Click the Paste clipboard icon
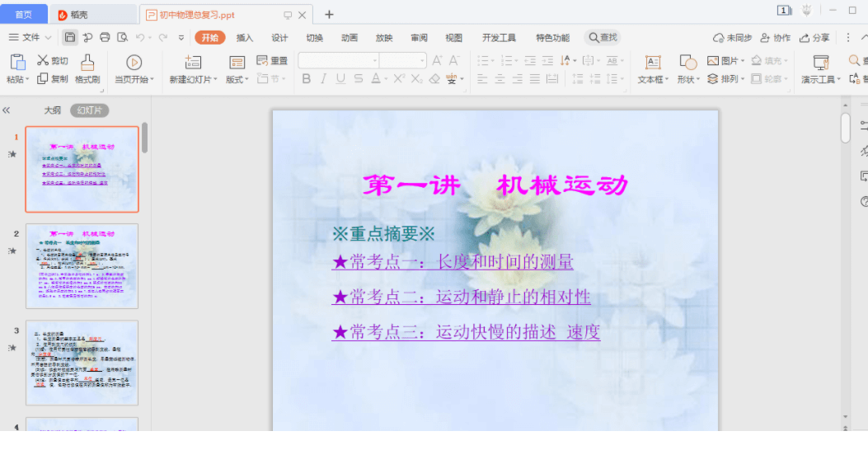 [x=18, y=62]
